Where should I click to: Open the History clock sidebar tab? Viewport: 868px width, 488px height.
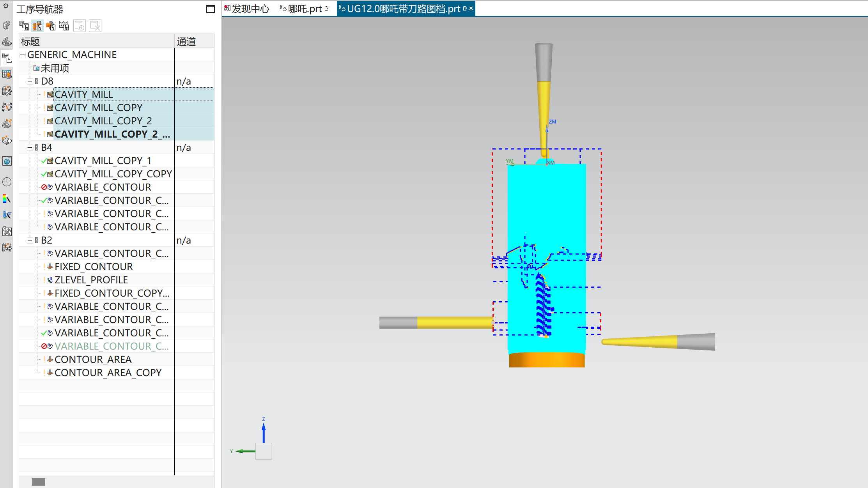(x=7, y=182)
